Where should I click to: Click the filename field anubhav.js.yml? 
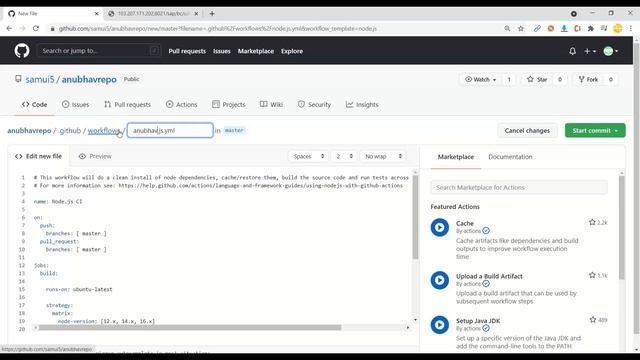[170, 131]
